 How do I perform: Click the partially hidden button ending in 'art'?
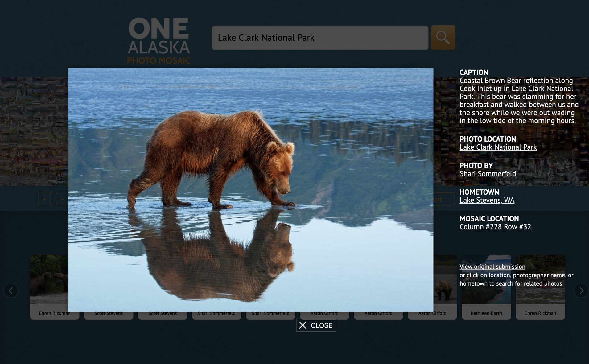coord(443,199)
